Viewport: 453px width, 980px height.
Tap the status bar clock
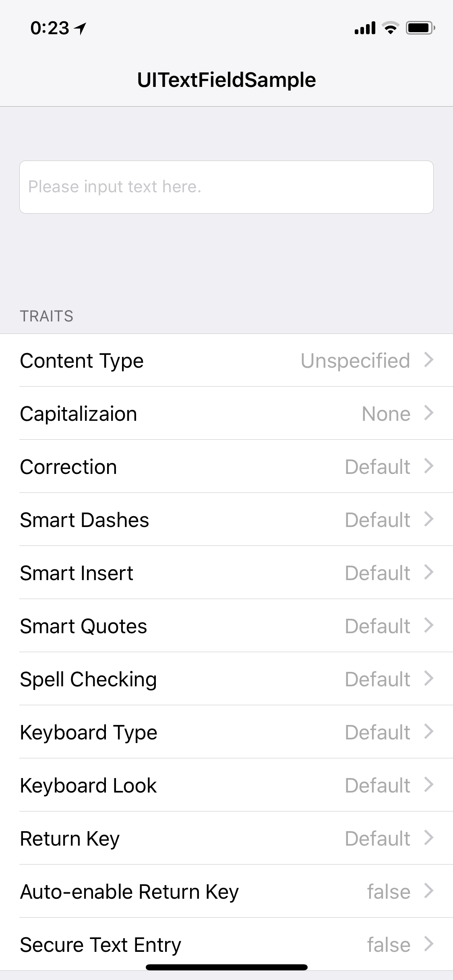click(50, 28)
